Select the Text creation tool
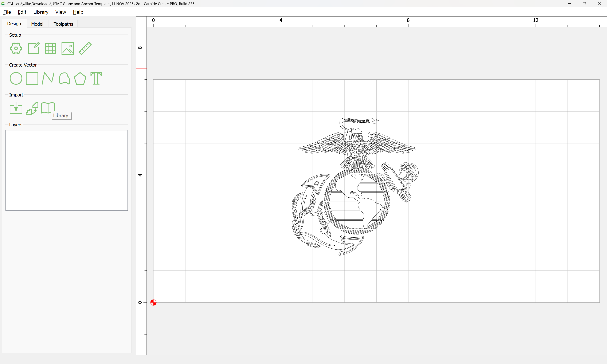 click(96, 79)
